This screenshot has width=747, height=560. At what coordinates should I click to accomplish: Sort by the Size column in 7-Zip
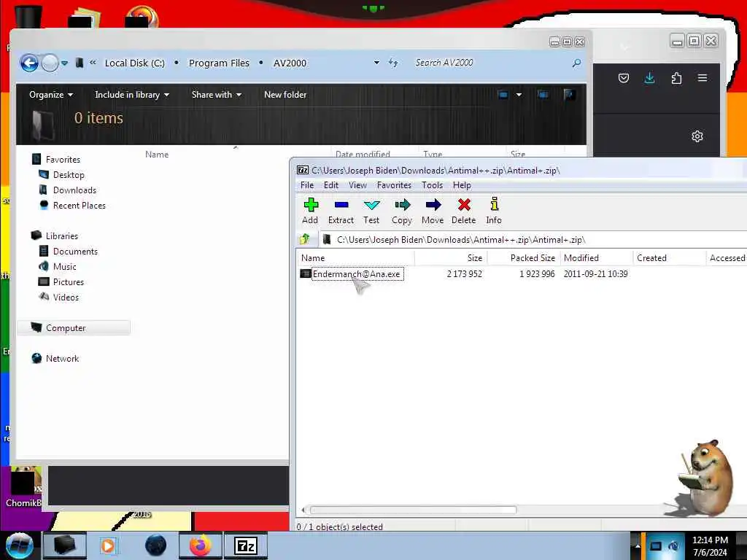click(x=450, y=258)
